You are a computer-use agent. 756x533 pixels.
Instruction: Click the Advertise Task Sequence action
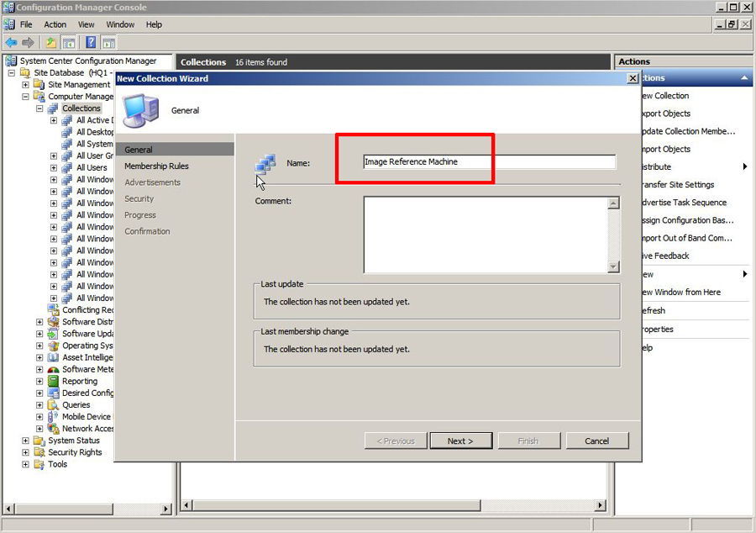click(684, 203)
